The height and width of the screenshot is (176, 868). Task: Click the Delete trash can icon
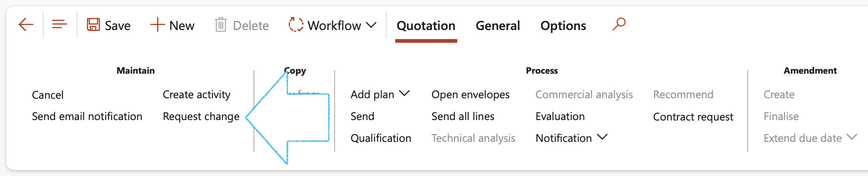pyautogui.click(x=221, y=25)
